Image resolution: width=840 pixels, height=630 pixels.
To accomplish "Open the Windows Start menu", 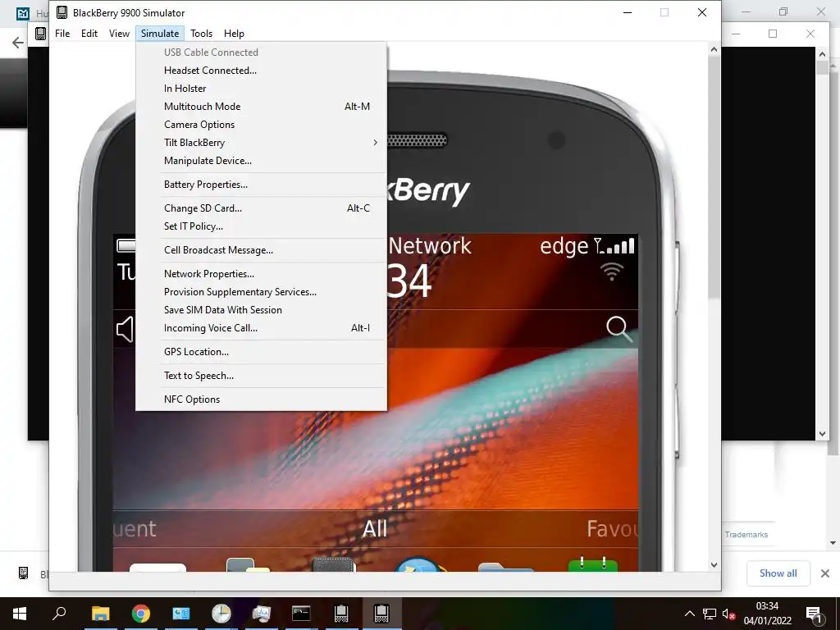I will (20, 614).
